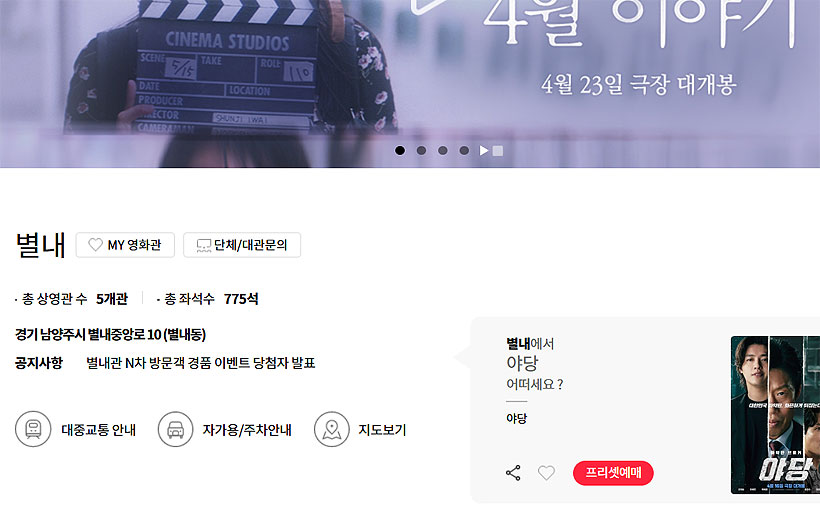Click the 야당 recommended movie title
This screenshot has height=527, width=820.
click(x=522, y=363)
